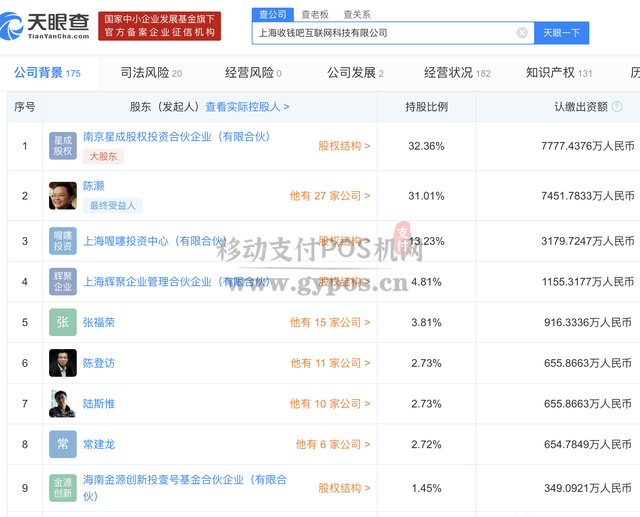Switch to 查关系 search tab
The width and height of the screenshot is (640, 517).
point(357,15)
